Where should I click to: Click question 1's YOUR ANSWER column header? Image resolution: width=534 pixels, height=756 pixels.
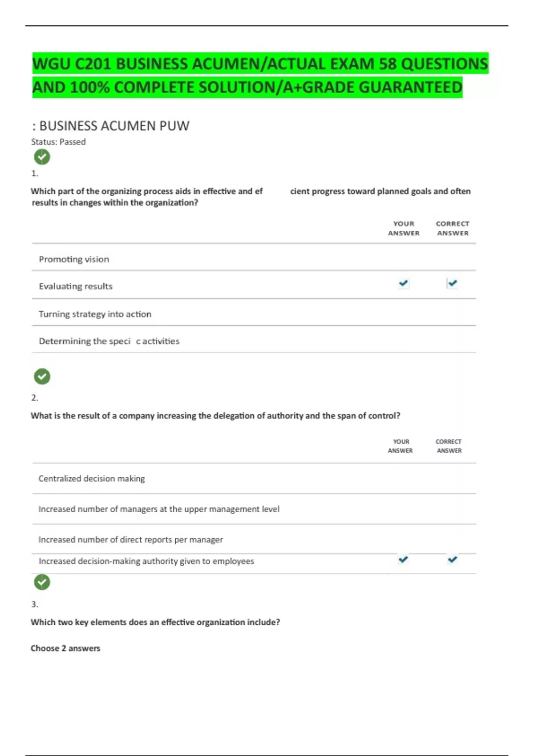(x=404, y=228)
